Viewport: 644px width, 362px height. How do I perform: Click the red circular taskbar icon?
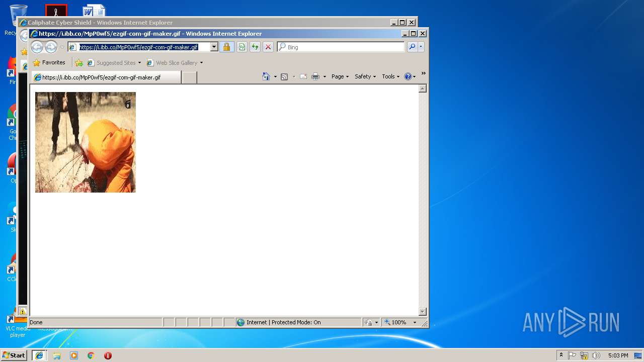pos(108,355)
